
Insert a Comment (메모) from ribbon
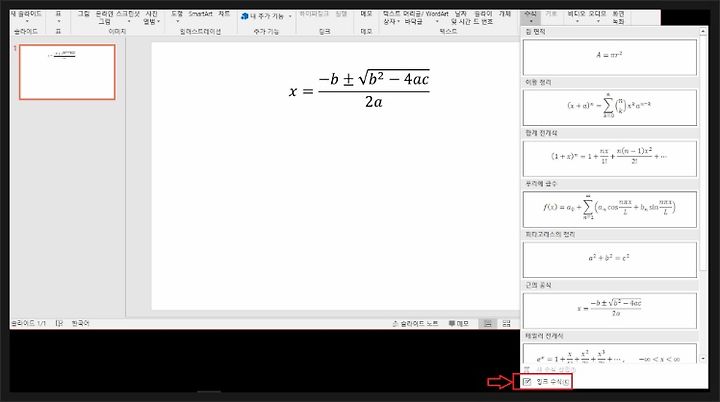[x=366, y=14]
